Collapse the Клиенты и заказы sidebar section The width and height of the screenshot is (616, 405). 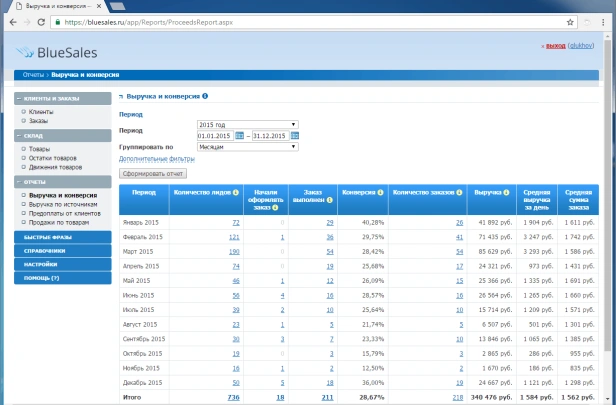19,98
